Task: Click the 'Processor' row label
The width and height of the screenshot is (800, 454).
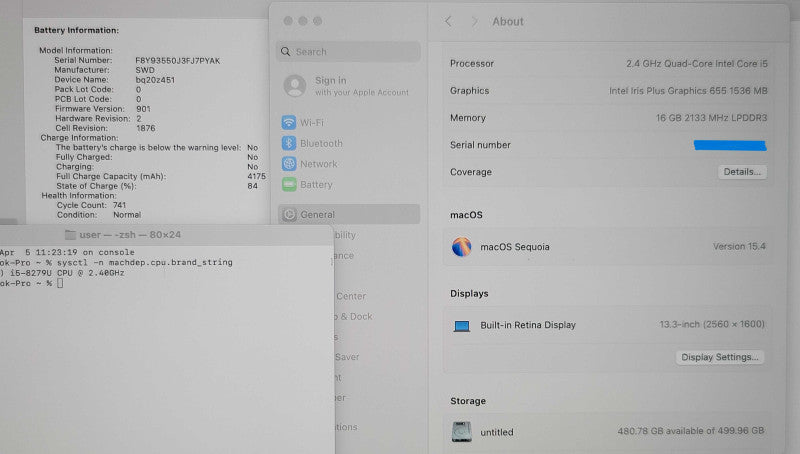Action: (x=472, y=64)
